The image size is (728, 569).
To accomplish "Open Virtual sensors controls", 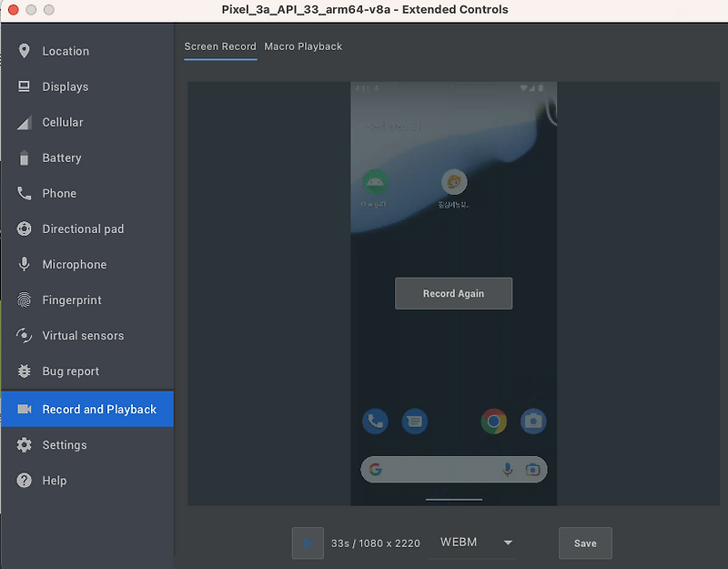I will pyautogui.click(x=24, y=335).
